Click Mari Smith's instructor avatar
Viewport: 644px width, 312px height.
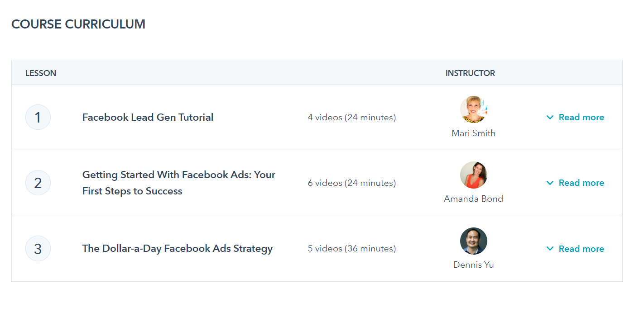[x=473, y=109]
